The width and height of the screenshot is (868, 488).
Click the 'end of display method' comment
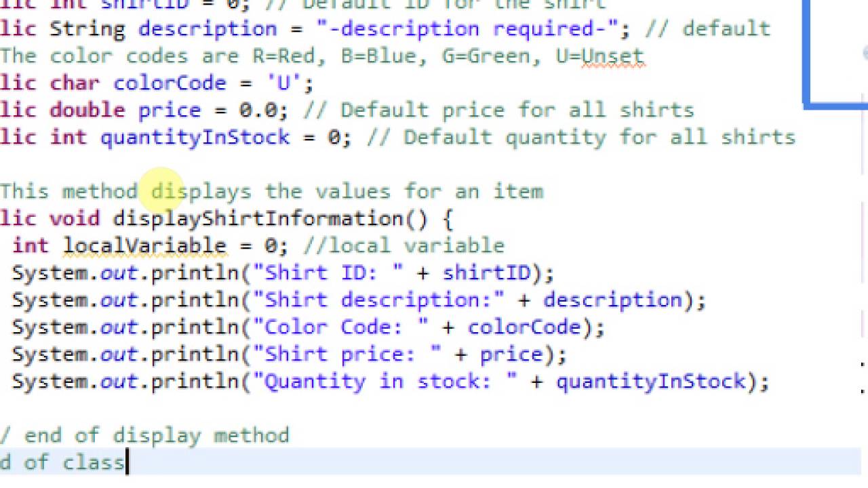(144, 436)
